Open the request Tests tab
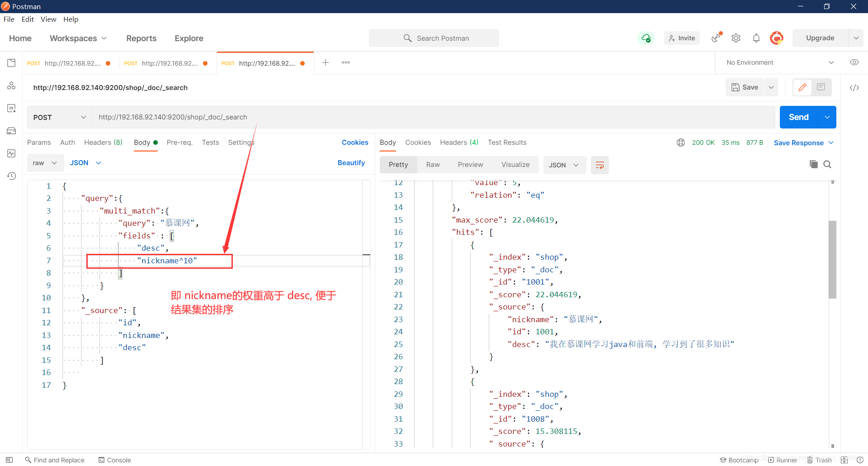The image size is (868, 466). [210, 143]
